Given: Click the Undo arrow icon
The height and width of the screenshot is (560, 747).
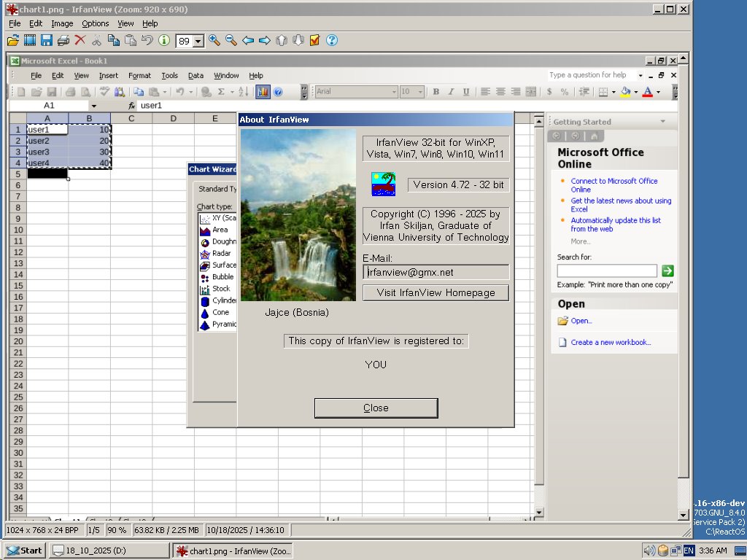Looking at the screenshot, I should 147,41.
